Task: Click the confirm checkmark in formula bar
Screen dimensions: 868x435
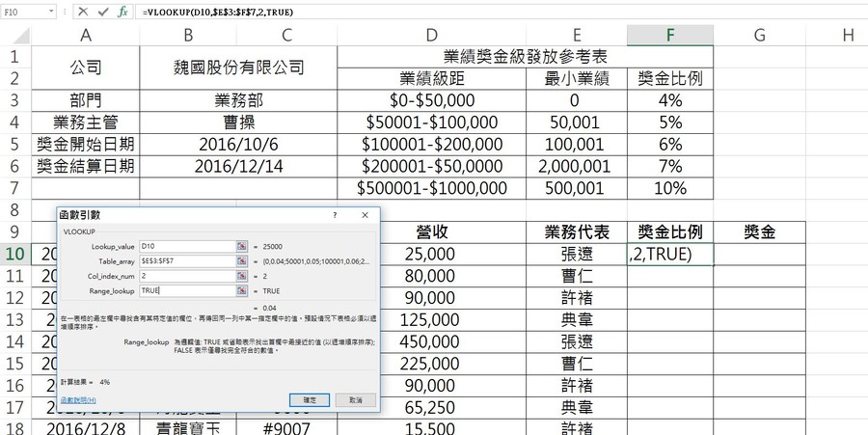Action: coord(103,12)
